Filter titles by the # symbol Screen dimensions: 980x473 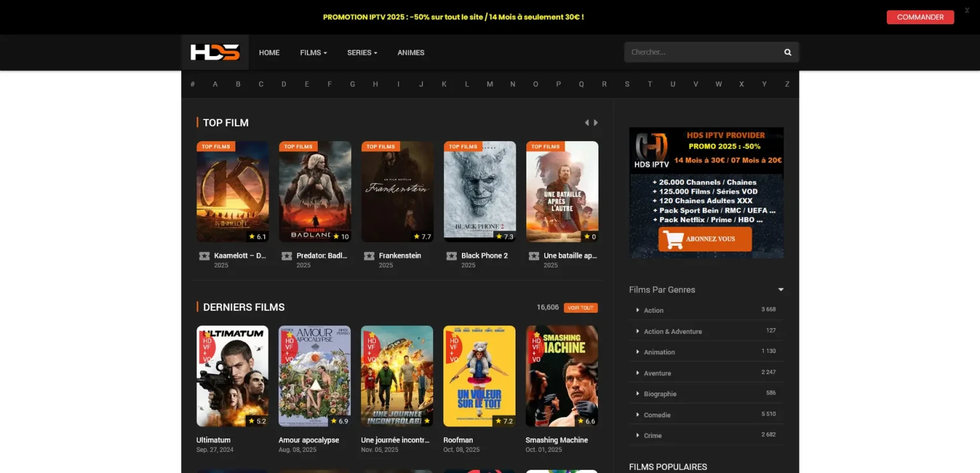pos(193,84)
